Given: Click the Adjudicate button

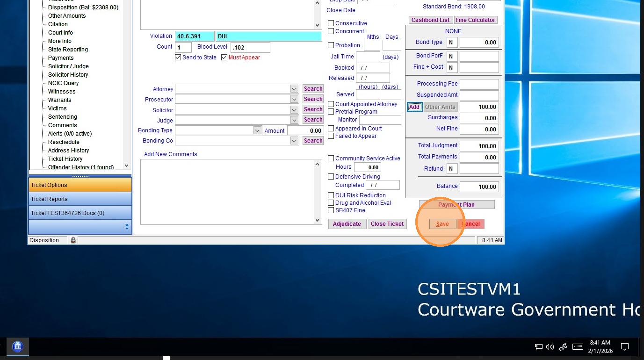Looking at the screenshot, I should [347, 224].
